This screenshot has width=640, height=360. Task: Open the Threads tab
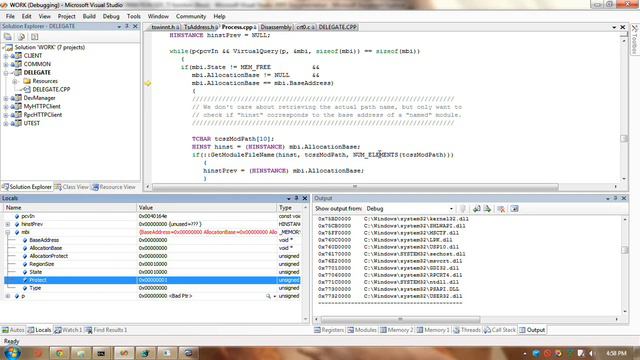click(467, 330)
